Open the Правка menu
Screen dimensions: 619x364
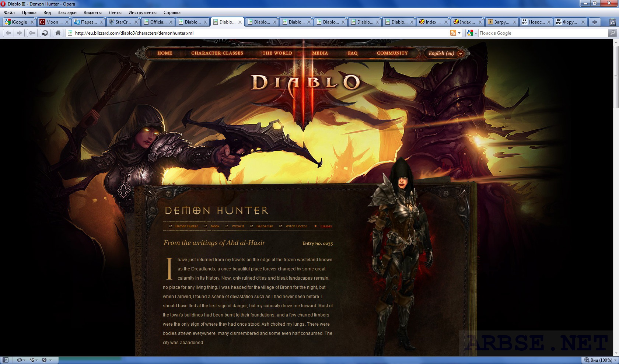click(29, 13)
